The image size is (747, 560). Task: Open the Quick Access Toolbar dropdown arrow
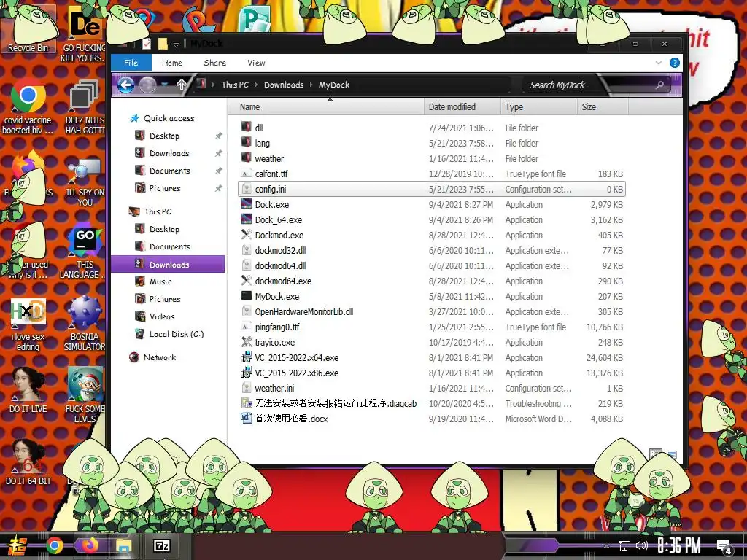[176, 44]
